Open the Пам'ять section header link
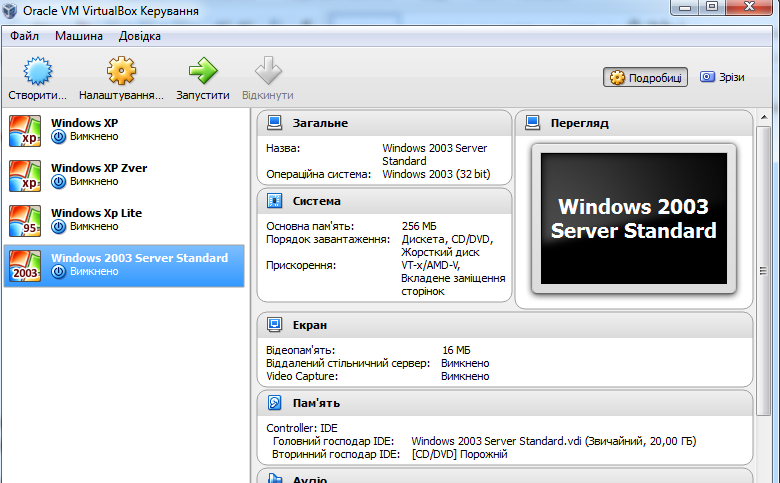The image size is (780, 483). (x=316, y=403)
